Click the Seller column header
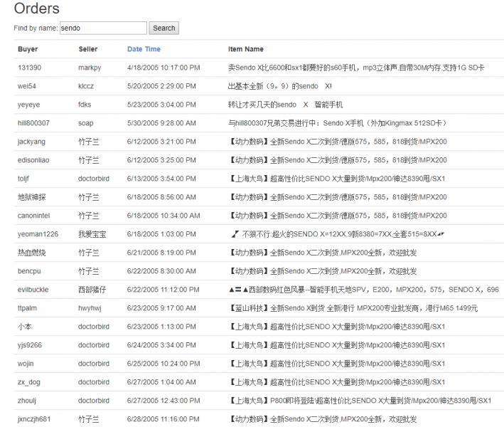 tap(88, 49)
